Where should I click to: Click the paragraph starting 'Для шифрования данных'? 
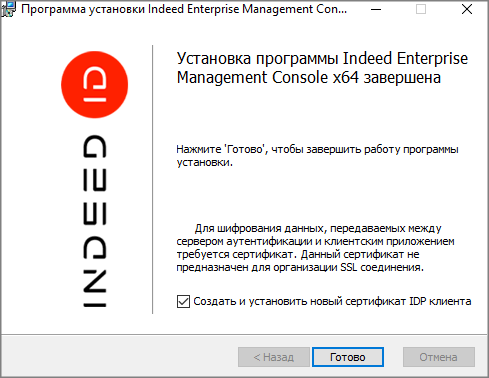(x=315, y=248)
